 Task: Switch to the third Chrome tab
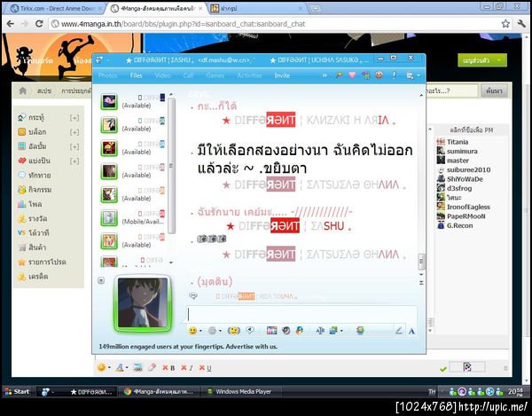[255, 9]
